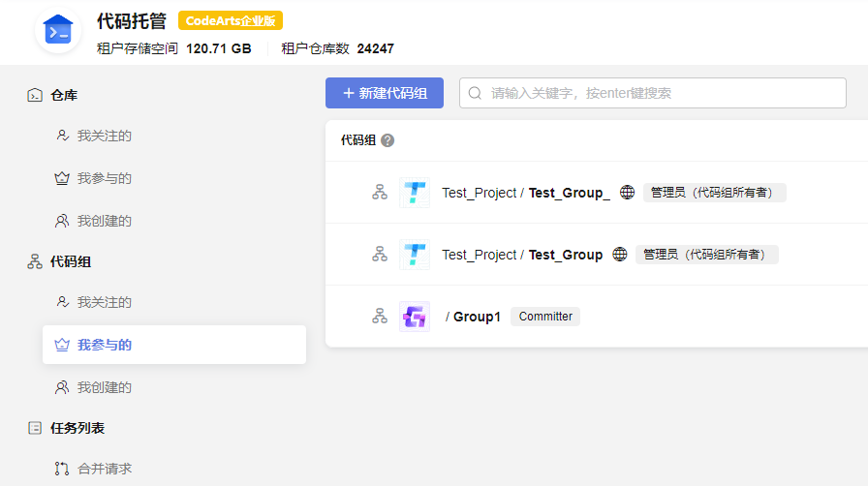Open 合并请求 in task list
This screenshot has height=486, width=868.
click(x=105, y=469)
